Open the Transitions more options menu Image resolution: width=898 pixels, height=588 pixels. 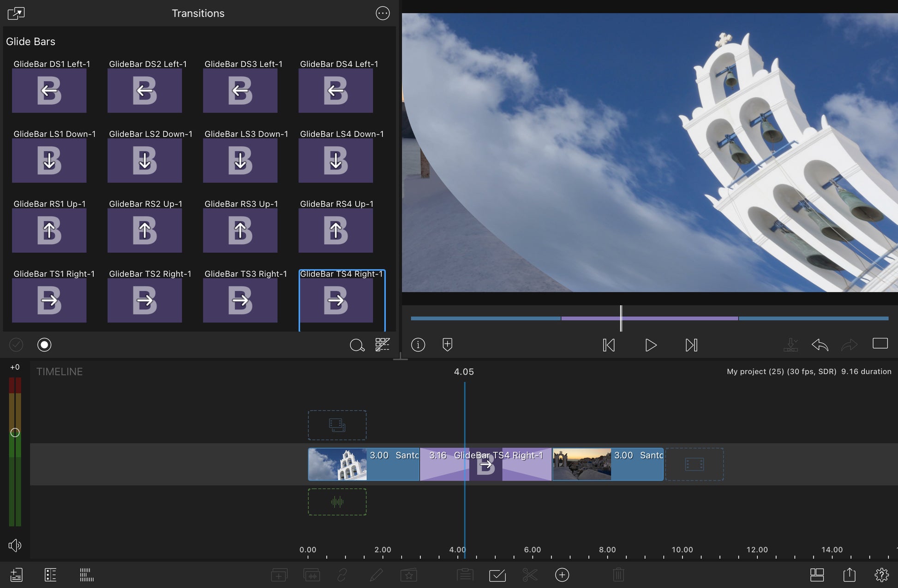click(x=383, y=13)
